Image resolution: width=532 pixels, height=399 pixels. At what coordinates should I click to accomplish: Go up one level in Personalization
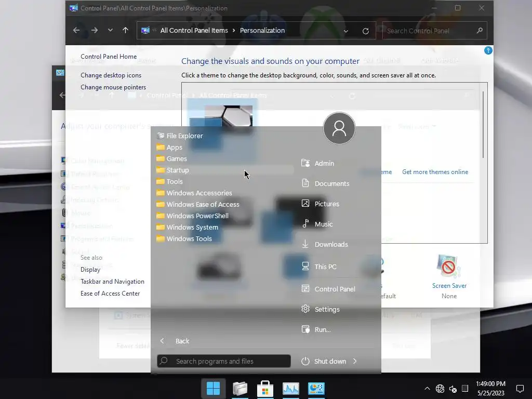point(126,30)
